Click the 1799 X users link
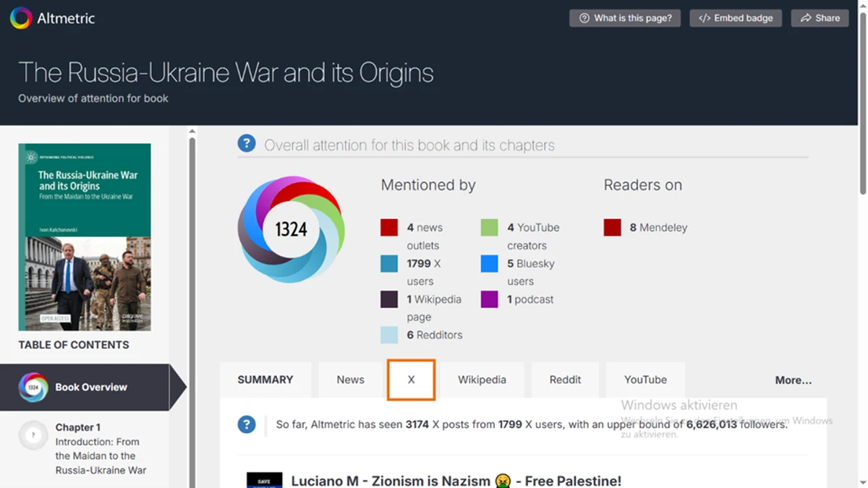 424,272
